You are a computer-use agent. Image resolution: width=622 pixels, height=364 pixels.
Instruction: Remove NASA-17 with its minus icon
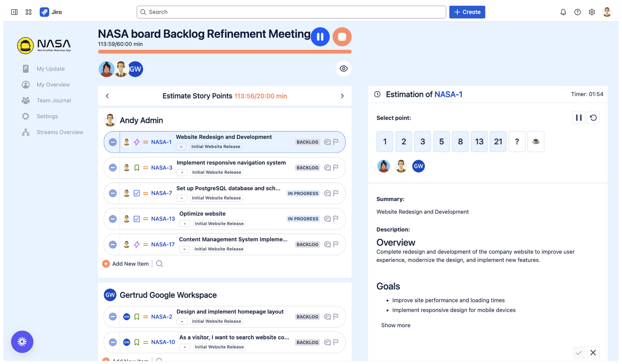[x=113, y=244]
